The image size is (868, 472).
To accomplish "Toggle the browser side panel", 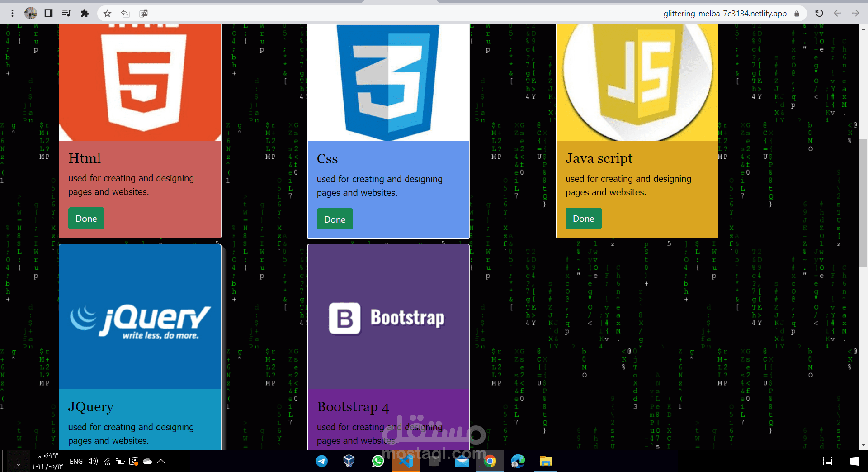I will (48, 13).
